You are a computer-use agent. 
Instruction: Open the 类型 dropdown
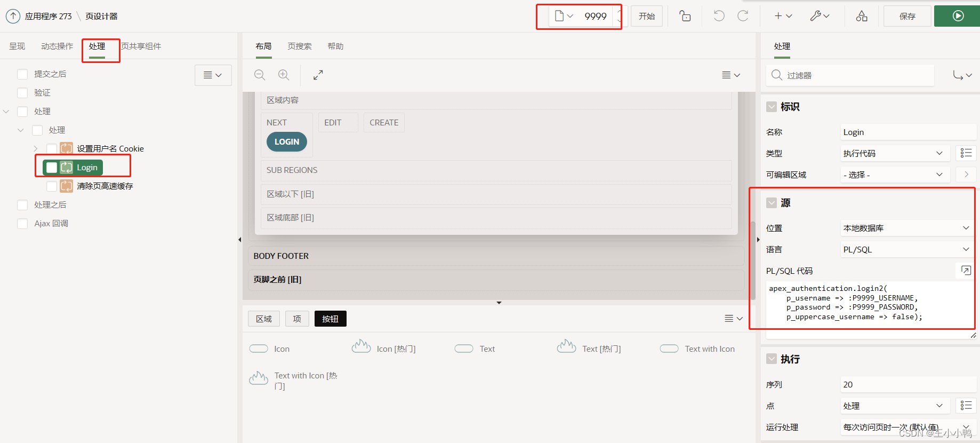[x=895, y=153]
